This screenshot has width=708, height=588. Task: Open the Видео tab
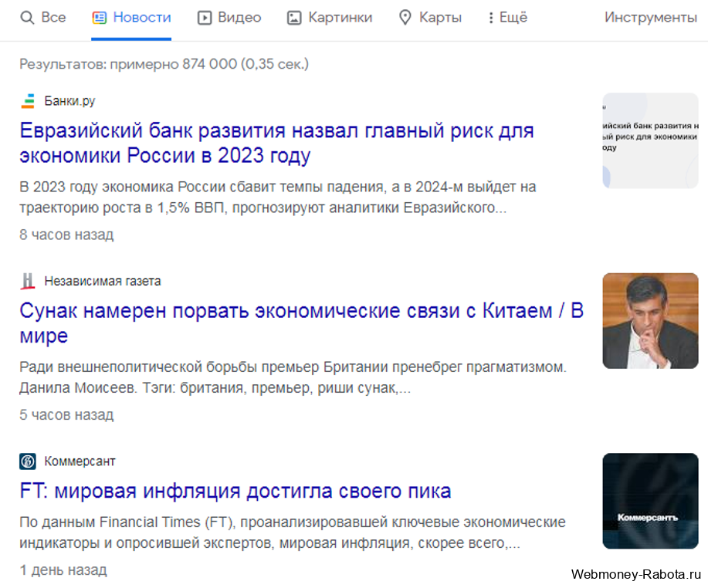coord(229,18)
